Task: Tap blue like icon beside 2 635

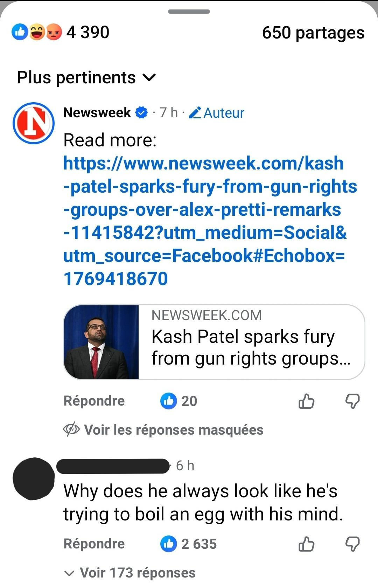Action: [x=169, y=544]
